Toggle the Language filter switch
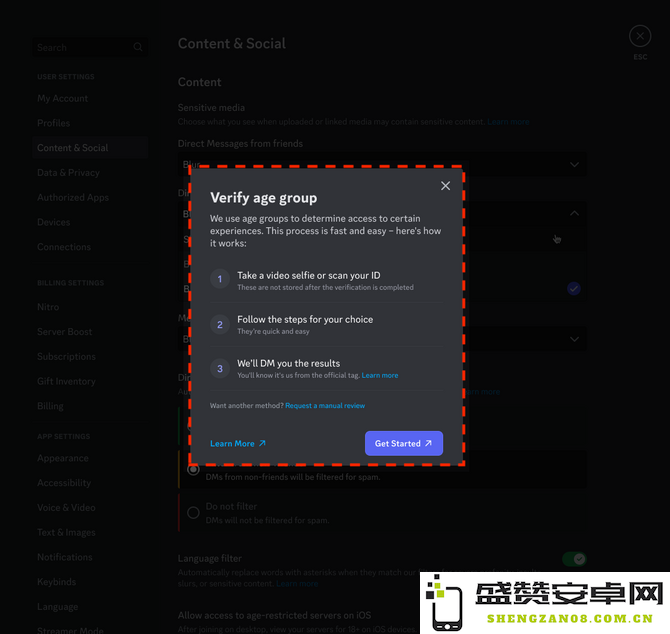The width and height of the screenshot is (670, 634). coord(574,559)
